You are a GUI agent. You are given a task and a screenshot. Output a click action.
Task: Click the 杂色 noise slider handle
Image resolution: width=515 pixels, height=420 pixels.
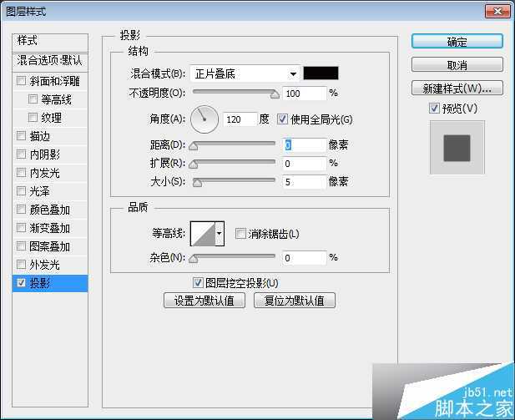tap(194, 259)
